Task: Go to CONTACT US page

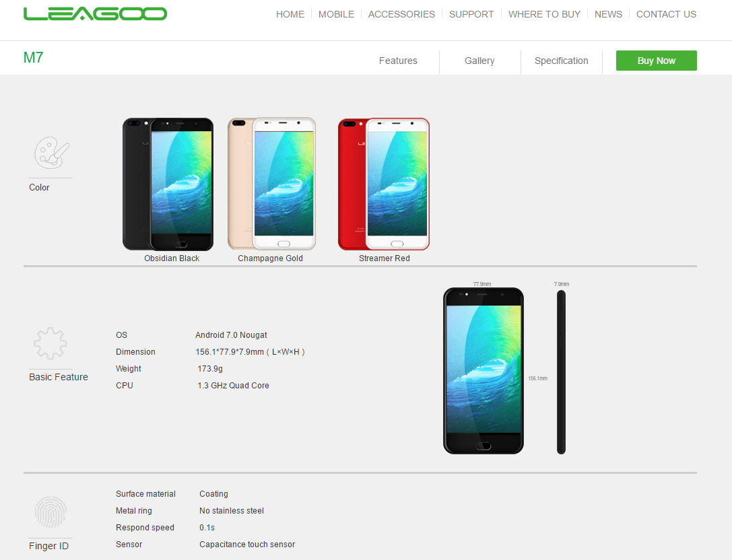Action: (x=666, y=14)
